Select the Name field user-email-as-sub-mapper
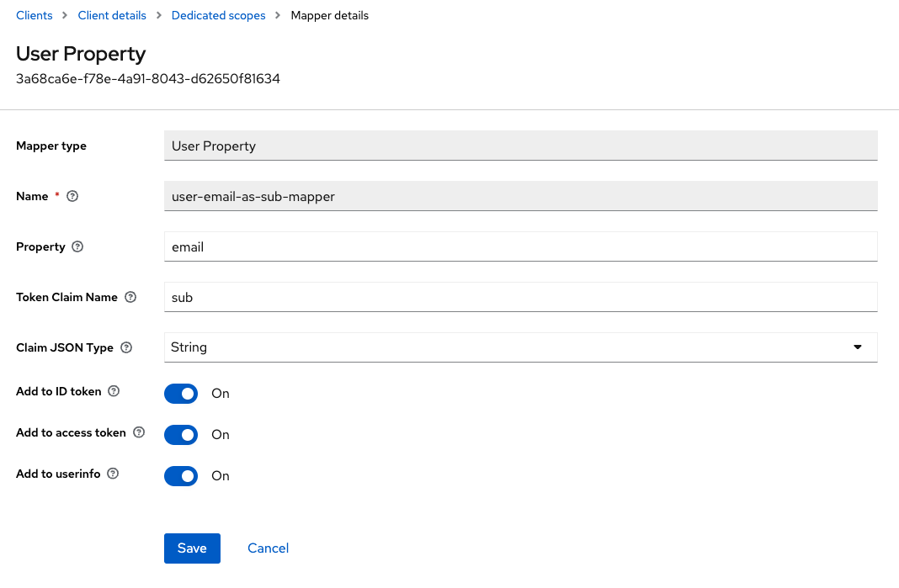Viewport: 899px width, 588px height. (x=520, y=196)
